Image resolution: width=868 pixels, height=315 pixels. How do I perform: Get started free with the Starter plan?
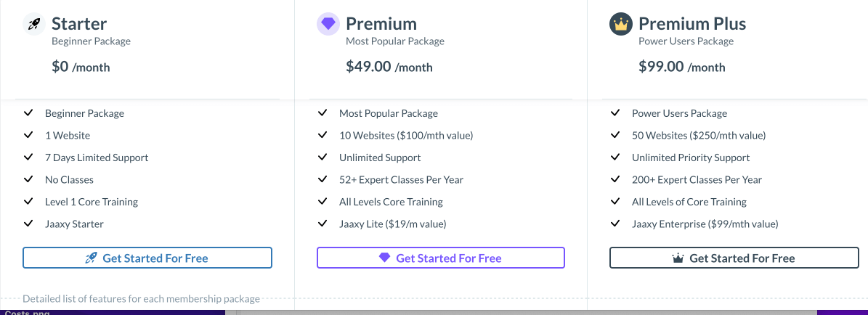147,258
